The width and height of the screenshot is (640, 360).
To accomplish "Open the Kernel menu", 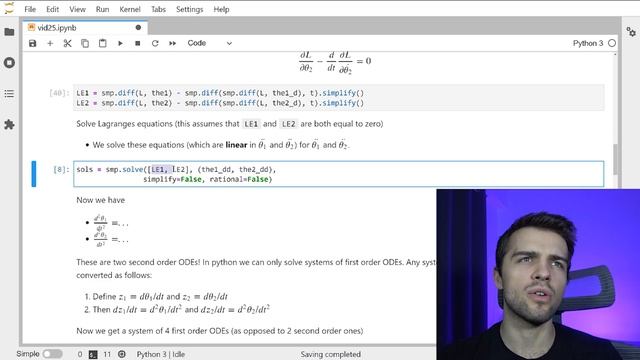I will [130, 9].
